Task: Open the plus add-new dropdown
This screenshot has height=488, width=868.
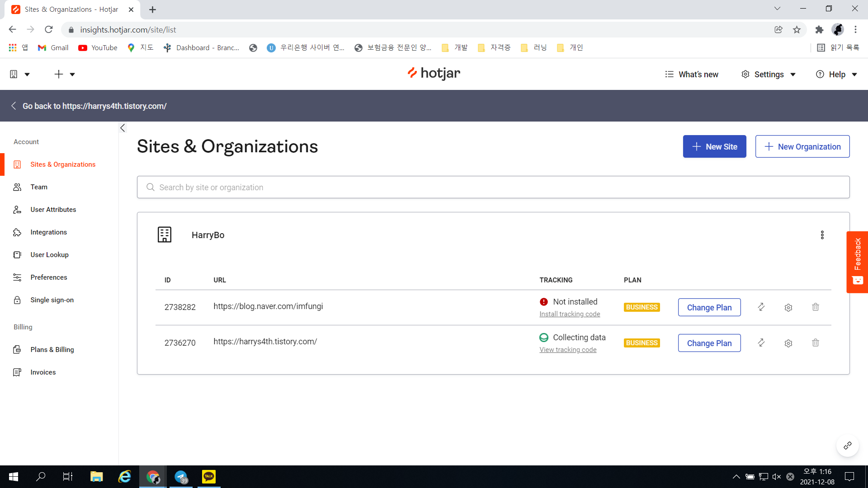Action: 64,74
